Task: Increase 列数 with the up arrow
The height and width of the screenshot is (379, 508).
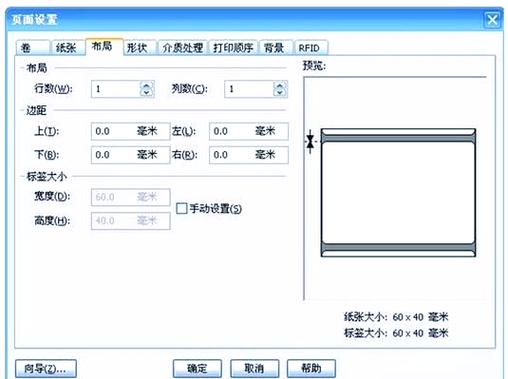Action: [280, 86]
